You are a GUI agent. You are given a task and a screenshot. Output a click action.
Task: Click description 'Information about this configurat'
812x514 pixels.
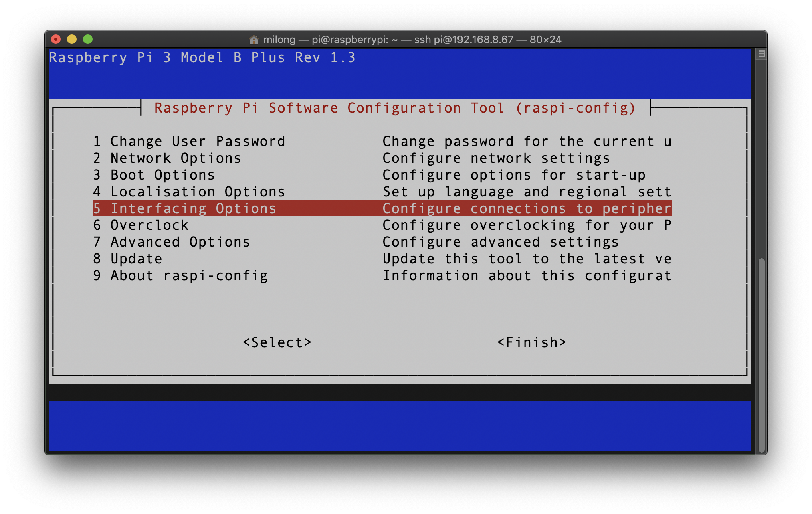pyautogui.click(x=527, y=275)
